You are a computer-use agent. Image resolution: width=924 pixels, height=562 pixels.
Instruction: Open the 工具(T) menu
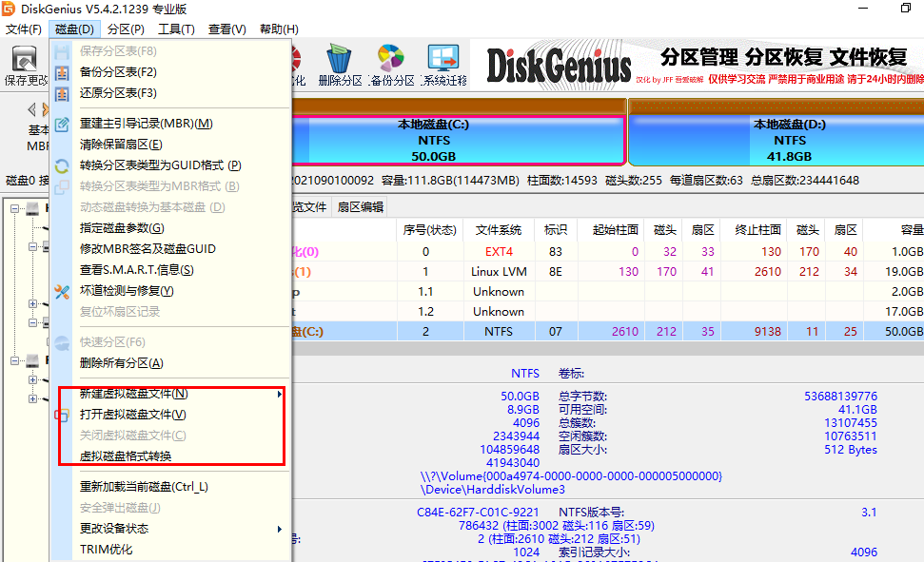[176, 29]
